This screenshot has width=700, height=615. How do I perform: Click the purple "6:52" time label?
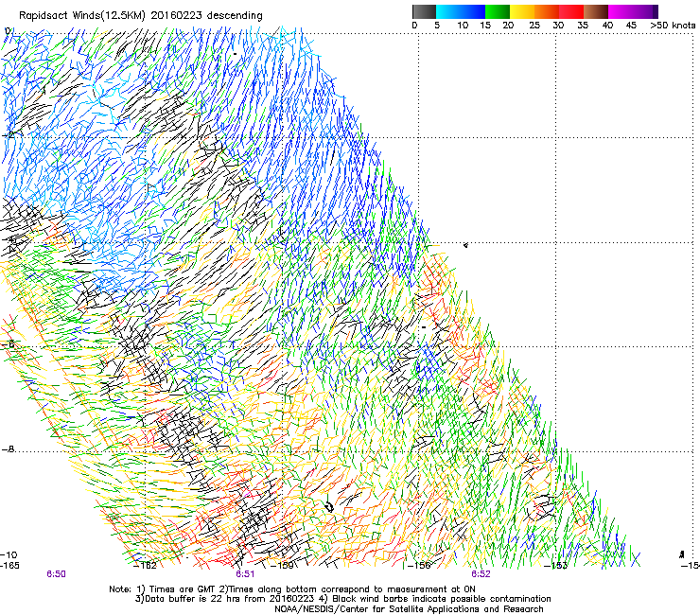(481, 574)
